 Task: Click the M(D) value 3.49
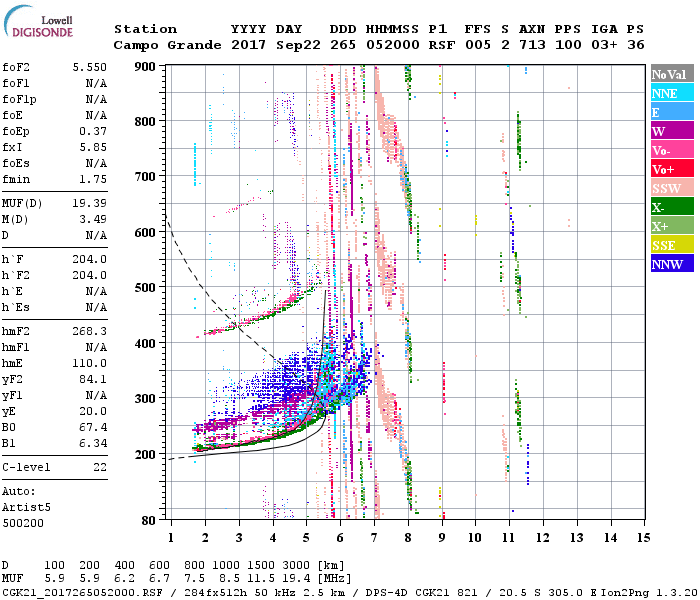click(x=93, y=220)
